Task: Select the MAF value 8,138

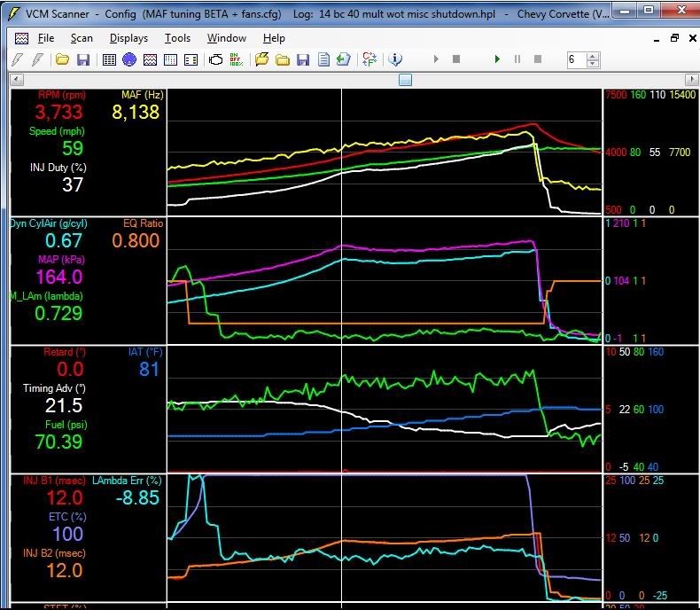Action: [136, 112]
